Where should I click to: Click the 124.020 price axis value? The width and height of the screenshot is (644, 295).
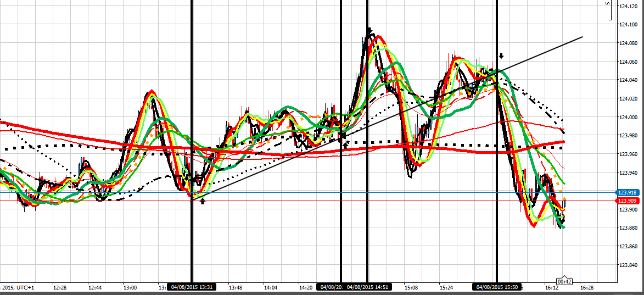coord(629,99)
